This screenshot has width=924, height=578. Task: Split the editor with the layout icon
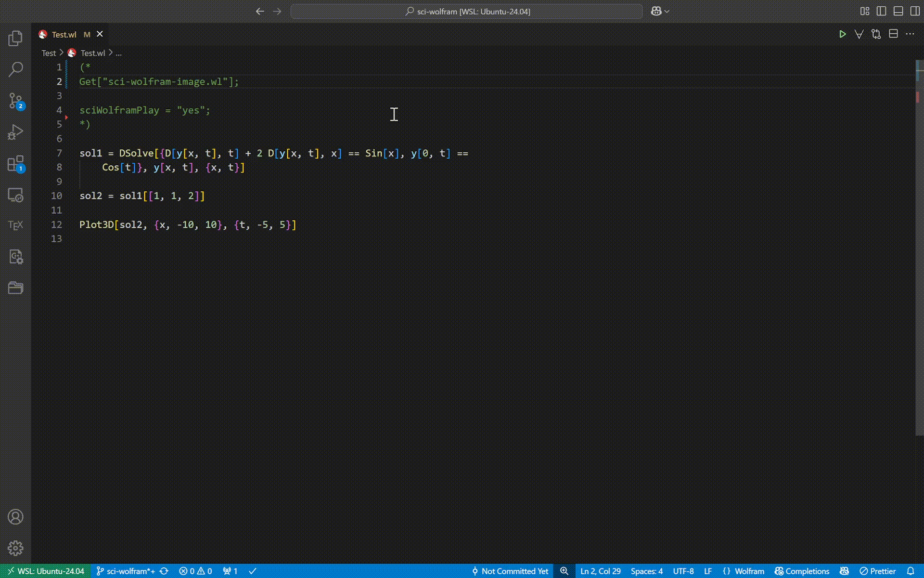pyautogui.click(x=893, y=34)
